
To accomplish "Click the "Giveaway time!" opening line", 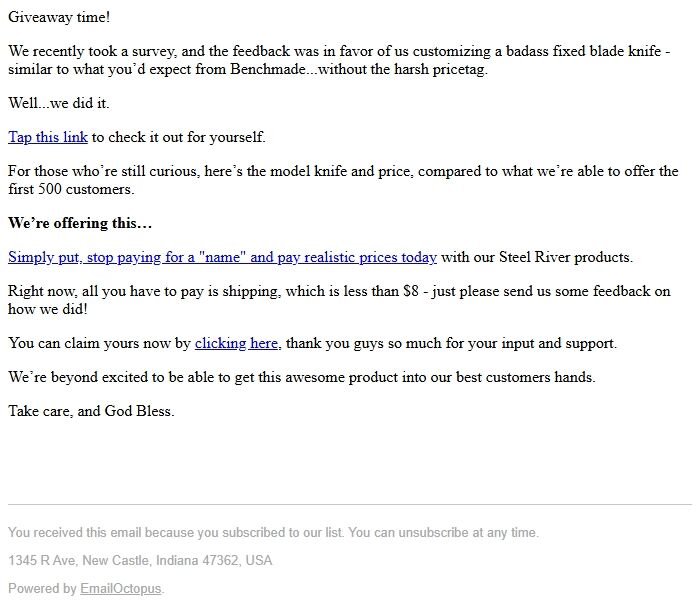I will (60, 17).
